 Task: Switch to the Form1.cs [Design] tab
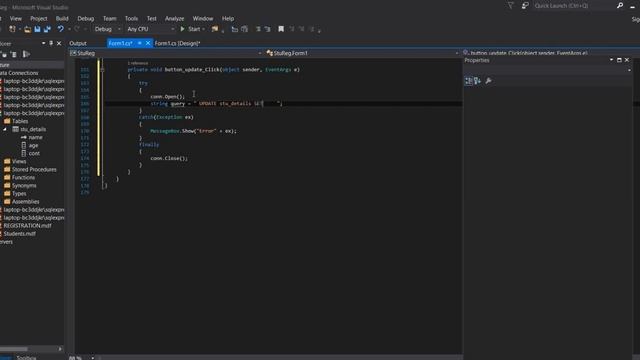tap(177, 43)
